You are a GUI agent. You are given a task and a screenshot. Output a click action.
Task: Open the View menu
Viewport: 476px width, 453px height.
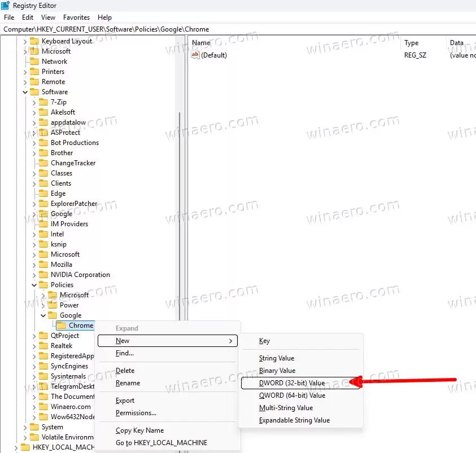click(x=48, y=17)
